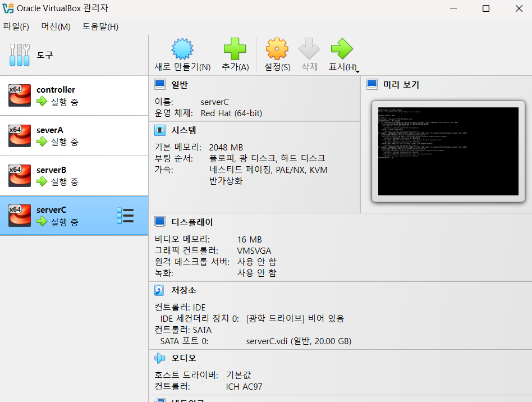
Task: Click the serverB Red Hat OS icon
Action: (x=20, y=176)
